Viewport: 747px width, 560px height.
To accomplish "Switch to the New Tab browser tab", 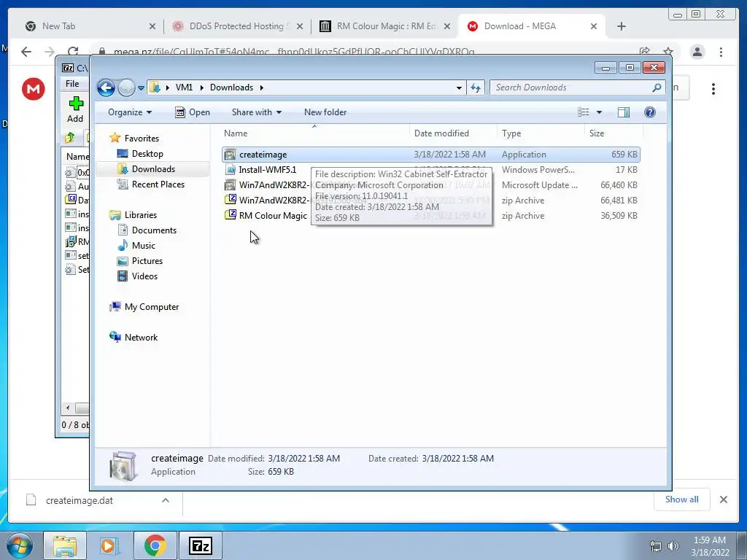I will pyautogui.click(x=90, y=26).
